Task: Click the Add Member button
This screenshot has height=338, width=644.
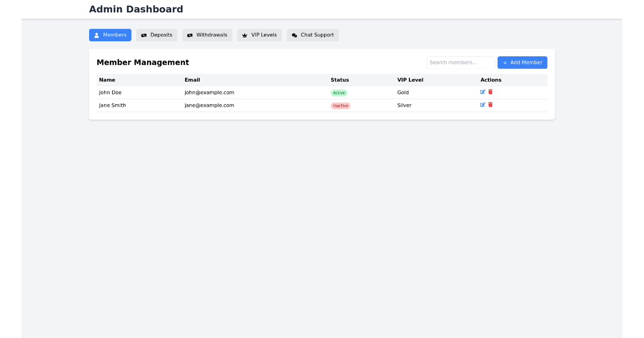Action: 522,62
